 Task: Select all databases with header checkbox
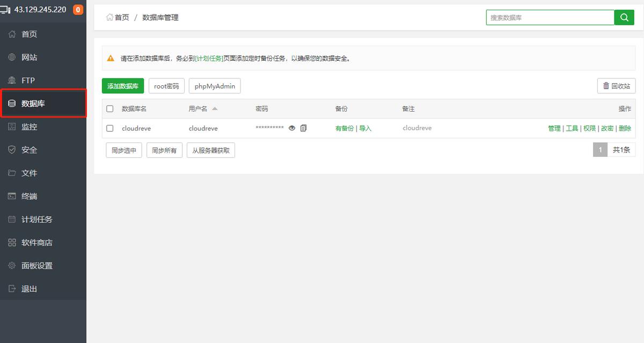pyautogui.click(x=109, y=108)
